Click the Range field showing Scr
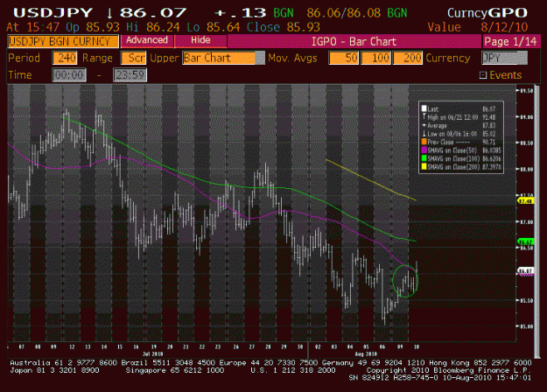Screen dimensions: 547x392 click(x=133, y=58)
